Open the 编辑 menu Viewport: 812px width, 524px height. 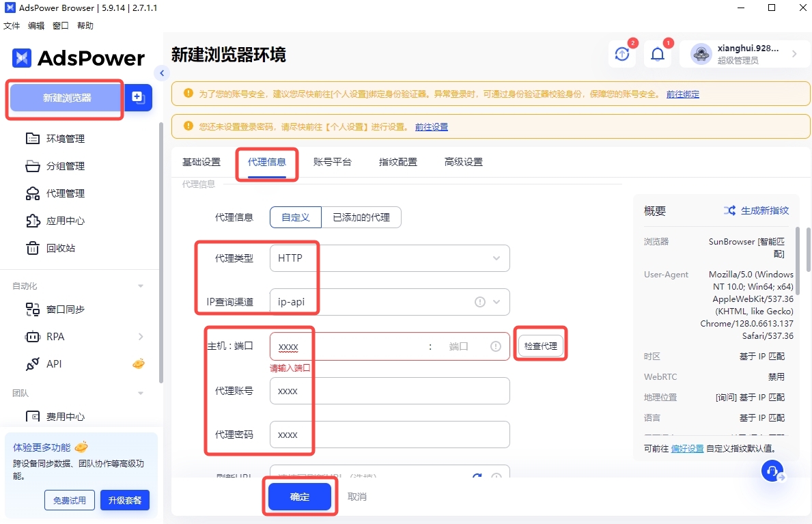pyautogui.click(x=36, y=25)
